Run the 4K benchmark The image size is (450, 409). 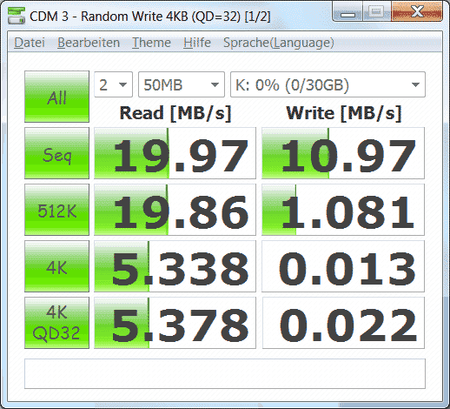57,266
